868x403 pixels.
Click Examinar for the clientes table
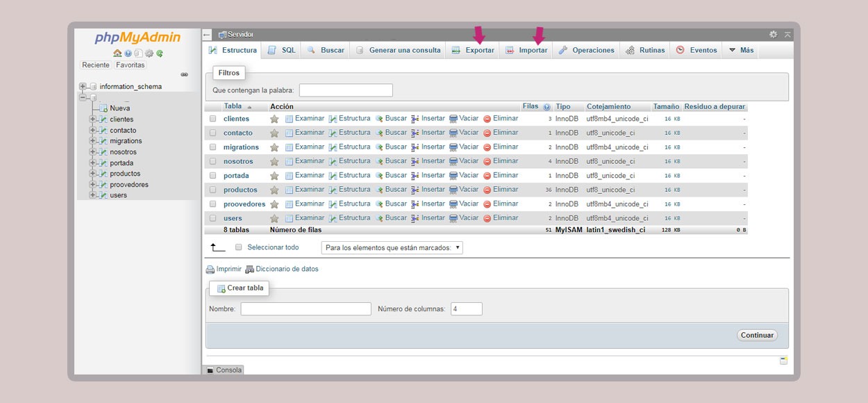(x=305, y=119)
